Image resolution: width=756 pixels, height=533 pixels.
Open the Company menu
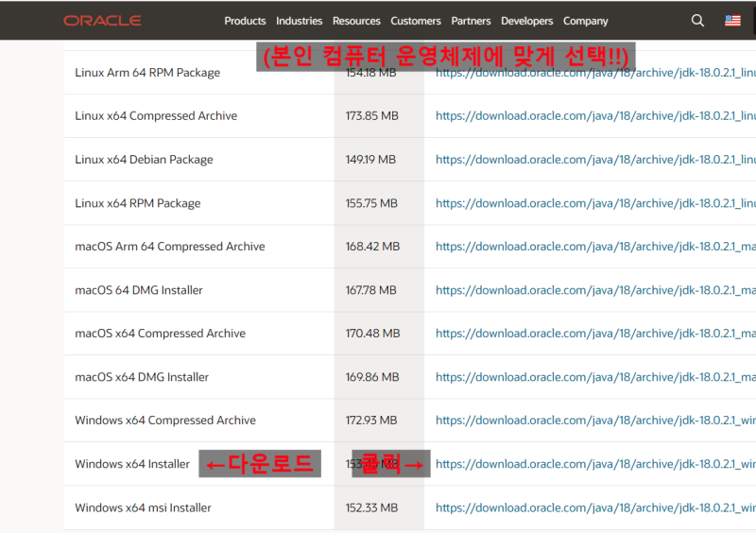[x=585, y=21]
